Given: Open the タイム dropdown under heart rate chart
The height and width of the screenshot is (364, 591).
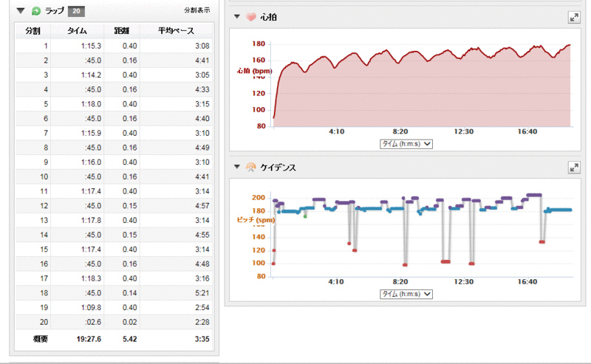Looking at the screenshot, I should 406,144.
